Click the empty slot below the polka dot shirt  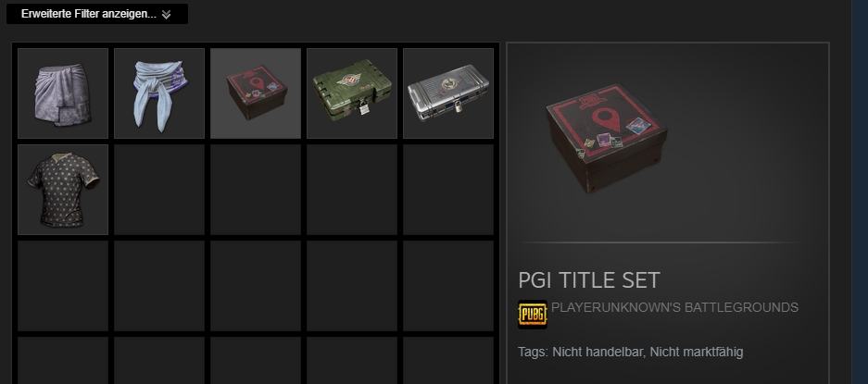click(63, 286)
